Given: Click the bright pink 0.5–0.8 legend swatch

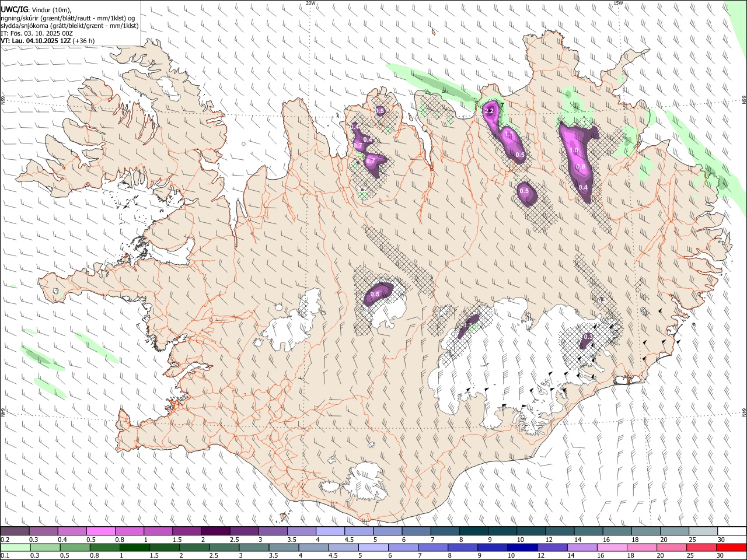Looking at the screenshot, I should (x=100, y=531).
